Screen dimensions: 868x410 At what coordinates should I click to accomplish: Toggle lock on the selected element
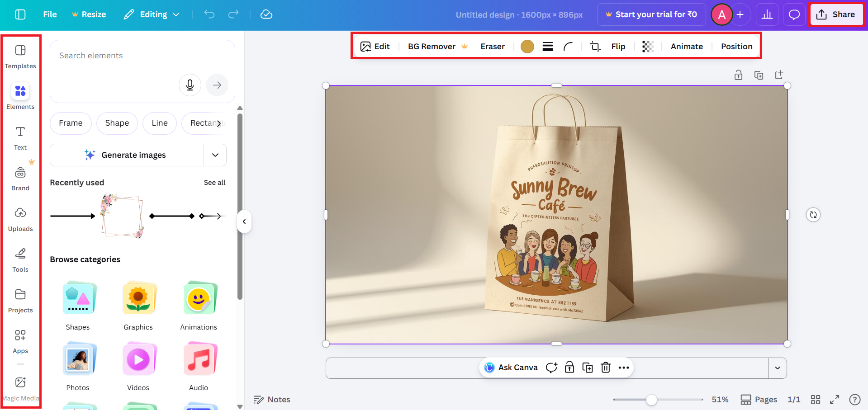pos(569,368)
